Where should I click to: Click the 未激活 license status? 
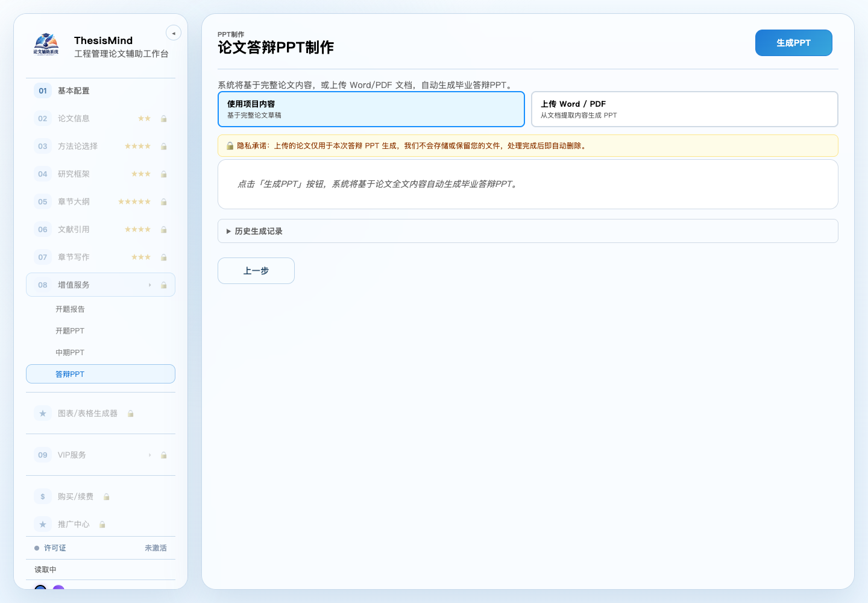click(x=156, y=548)
